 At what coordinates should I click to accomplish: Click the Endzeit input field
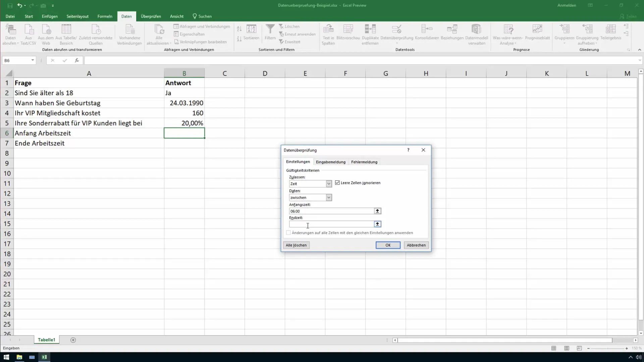point(331,224)
